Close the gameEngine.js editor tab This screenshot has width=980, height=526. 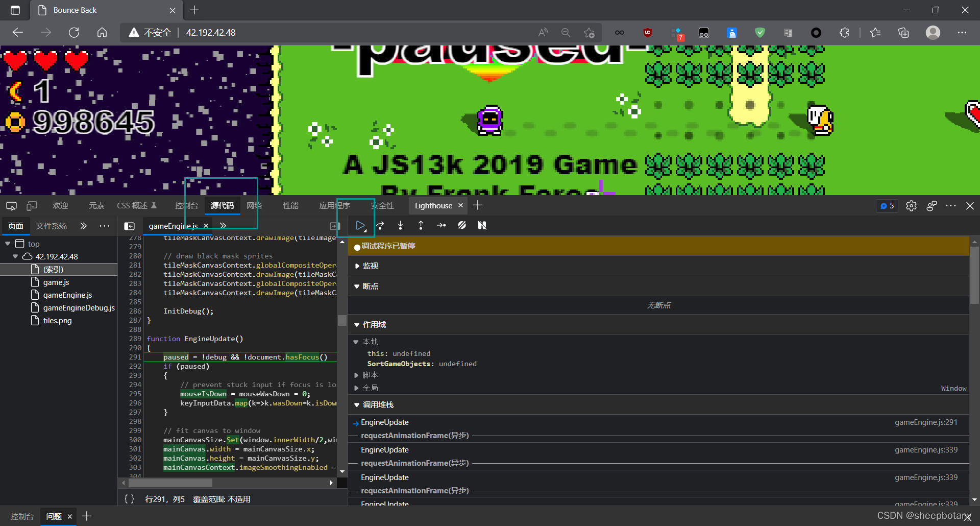tap(206, 226)
